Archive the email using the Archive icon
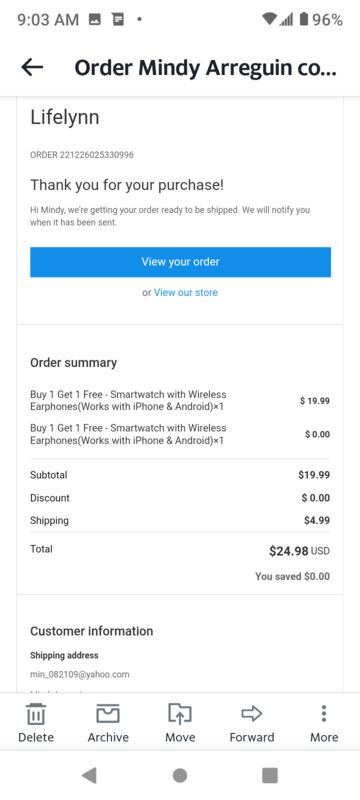Viewport: 360px width, 800px height. click(x=108, y=713)
